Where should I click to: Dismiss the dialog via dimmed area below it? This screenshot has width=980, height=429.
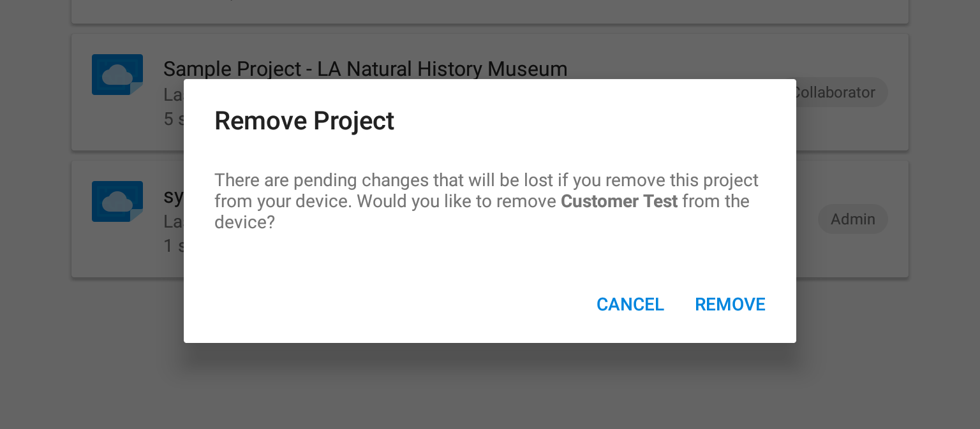(x=490, y=386)
